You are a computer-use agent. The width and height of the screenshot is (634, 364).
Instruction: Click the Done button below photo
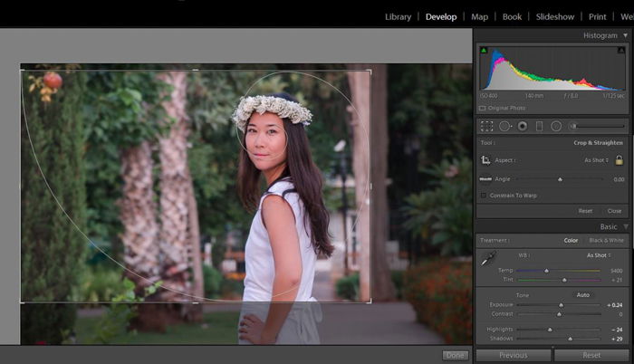point(456,355)
